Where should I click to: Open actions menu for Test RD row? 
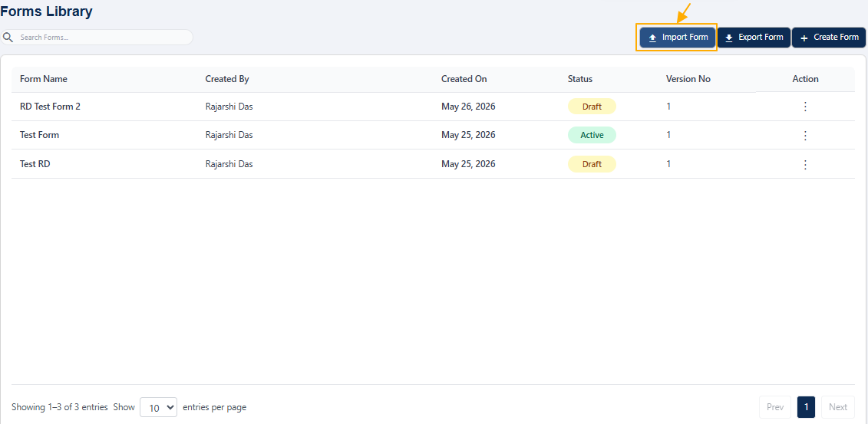point(805,164)
